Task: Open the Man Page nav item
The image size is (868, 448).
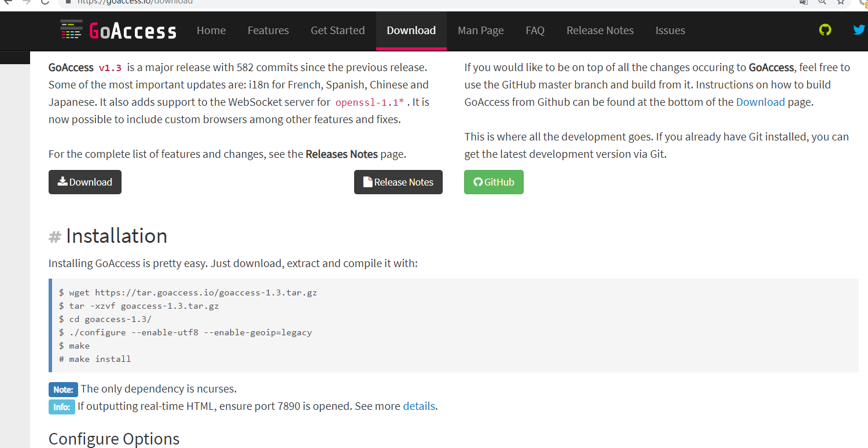Action: [480, 31]
